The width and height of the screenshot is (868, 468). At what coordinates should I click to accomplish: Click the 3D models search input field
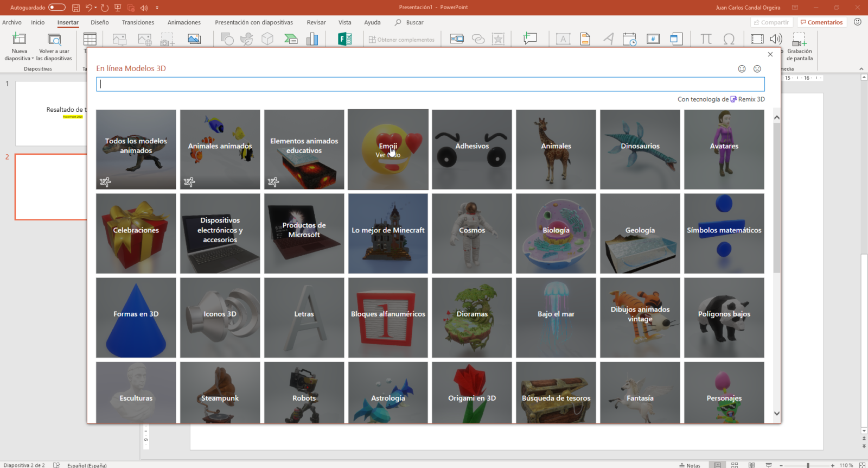tap(430, 84)
